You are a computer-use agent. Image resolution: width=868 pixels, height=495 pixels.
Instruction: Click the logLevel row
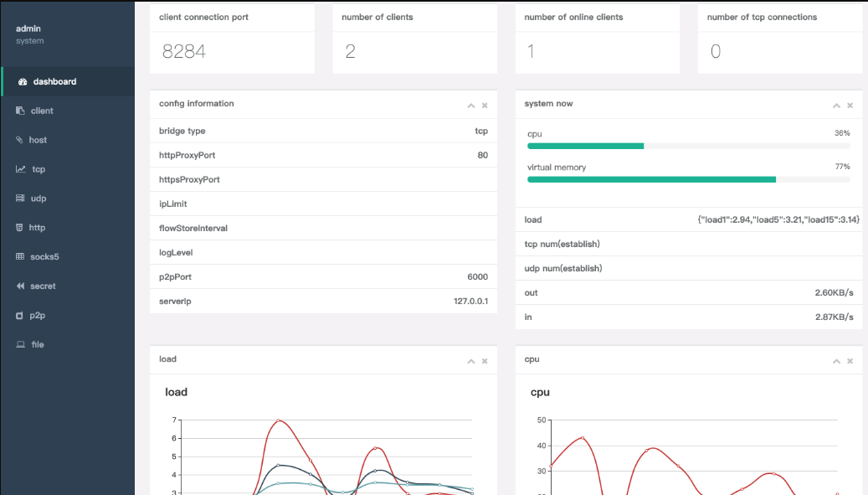(x=323, y=252)
